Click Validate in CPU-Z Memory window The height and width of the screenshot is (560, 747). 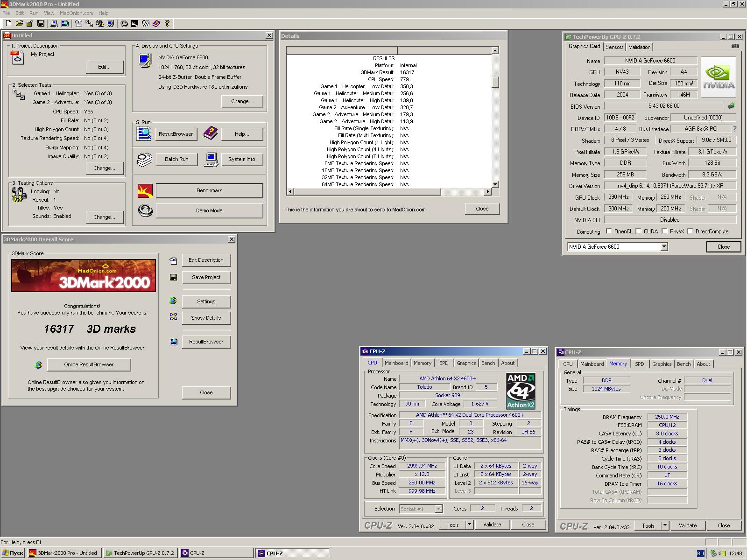coord(687,525)
